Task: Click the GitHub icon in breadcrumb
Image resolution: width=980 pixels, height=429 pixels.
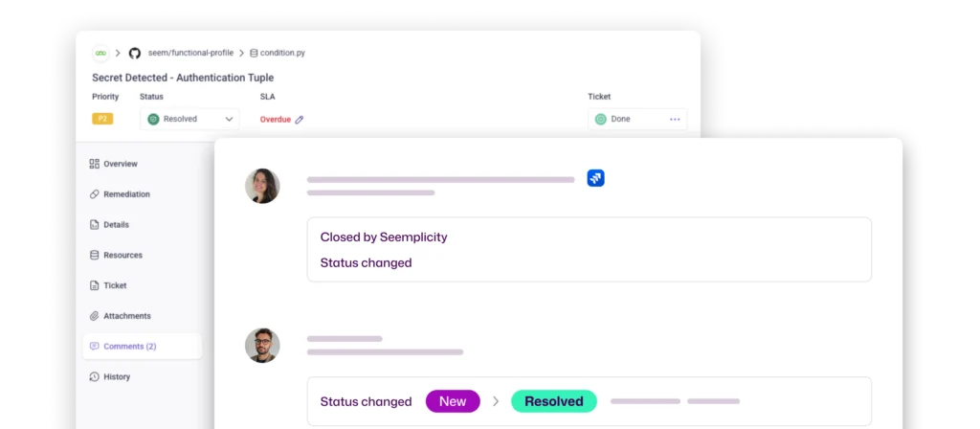Action: tap(135, 53)
